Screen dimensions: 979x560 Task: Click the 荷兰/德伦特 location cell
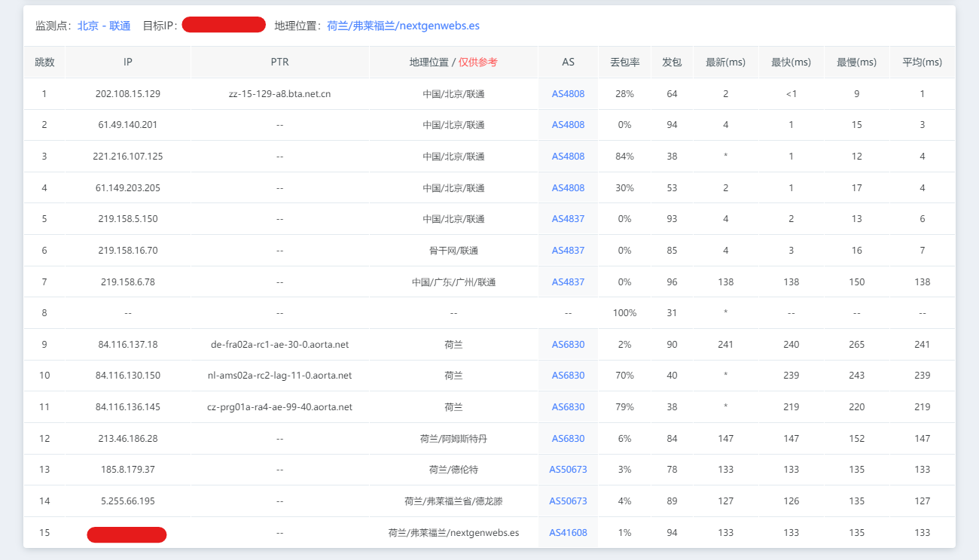tap(453, 470)
